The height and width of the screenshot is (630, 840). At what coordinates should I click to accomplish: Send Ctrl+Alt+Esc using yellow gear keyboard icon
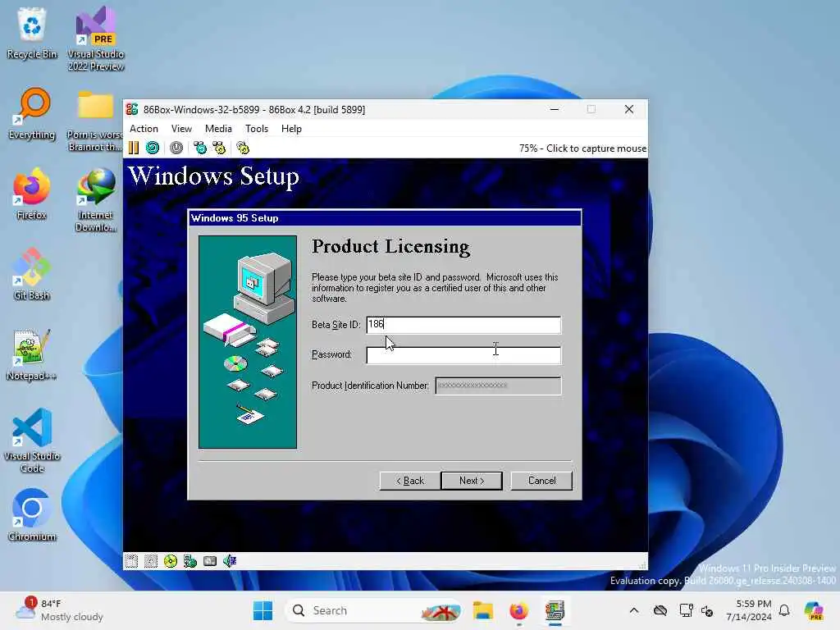click(219, 148)
